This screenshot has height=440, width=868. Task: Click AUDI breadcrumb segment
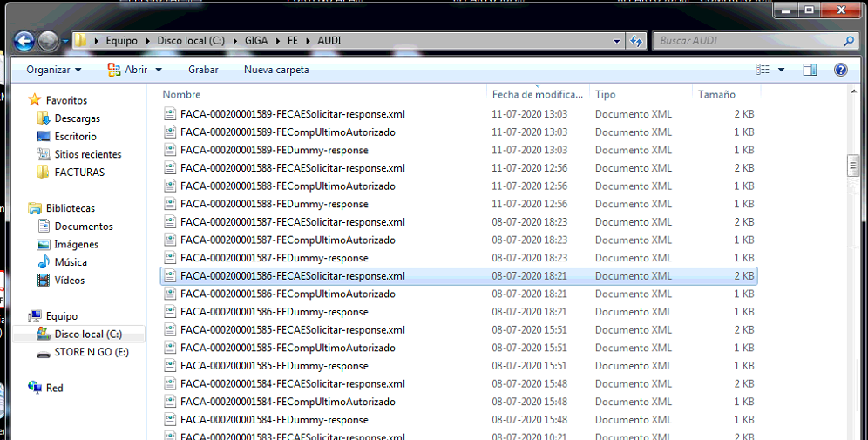tap(329, 41)
